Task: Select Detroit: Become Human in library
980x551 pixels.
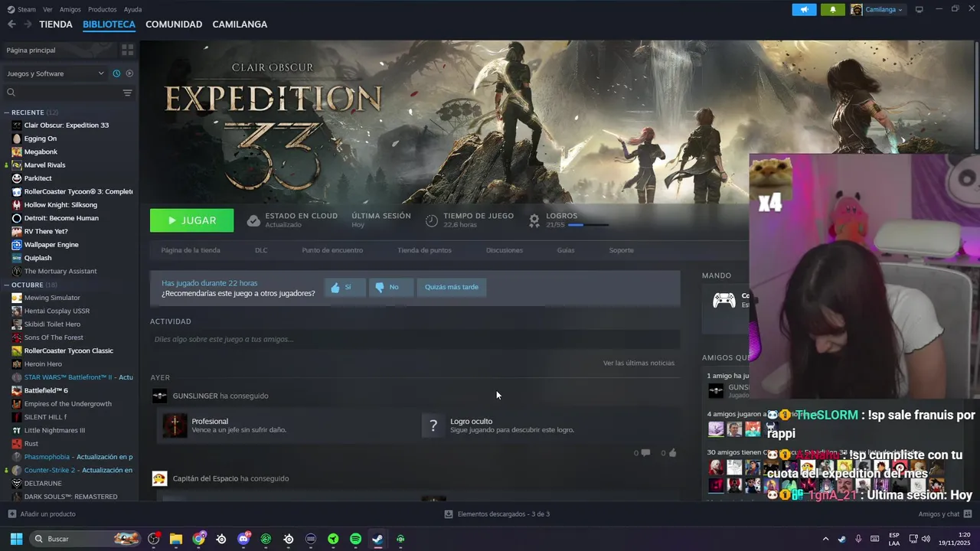Action: pos(61,218)
